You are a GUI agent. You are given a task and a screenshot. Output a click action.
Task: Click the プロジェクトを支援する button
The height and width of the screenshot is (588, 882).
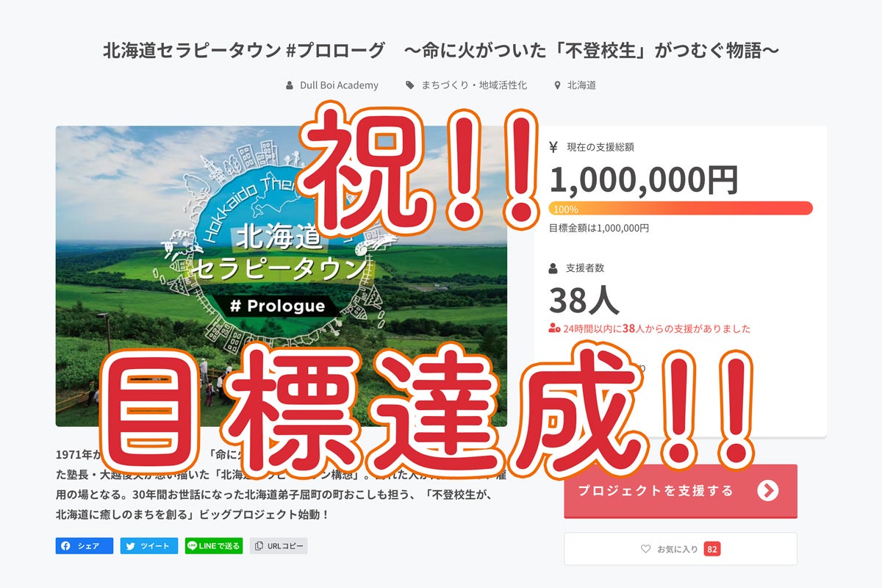(x=681, y=490)
